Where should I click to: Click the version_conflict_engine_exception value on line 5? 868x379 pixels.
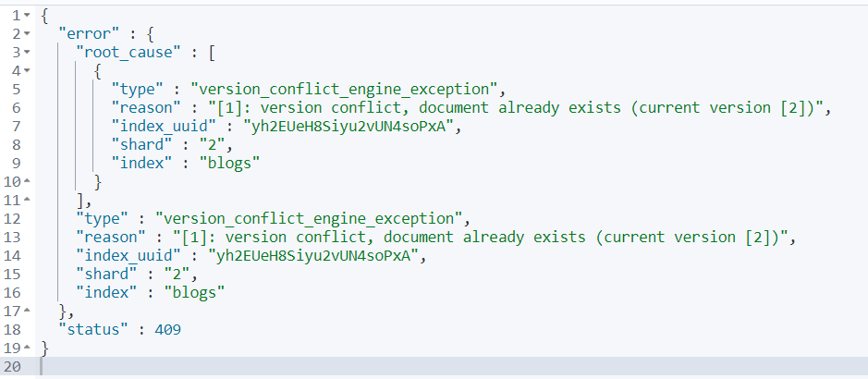point(344,89)
